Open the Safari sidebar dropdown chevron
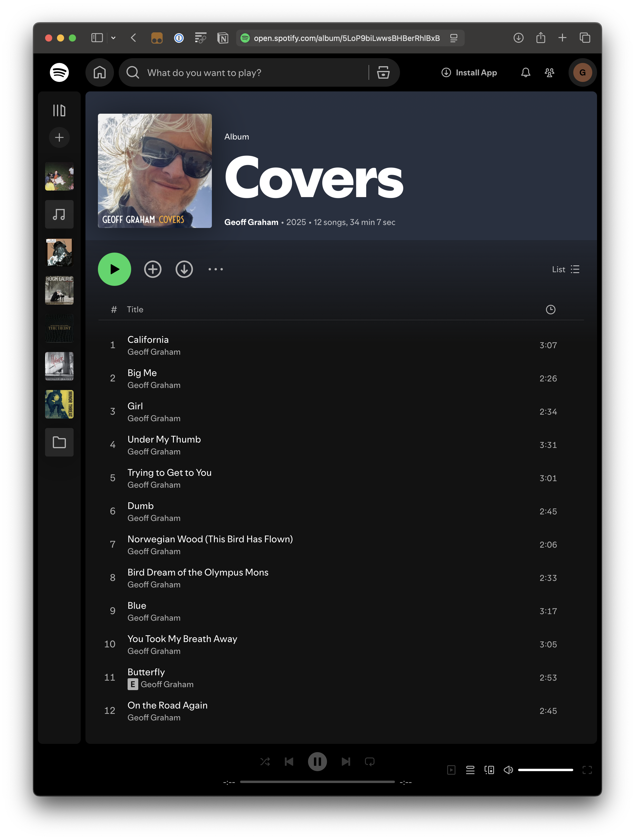This screenshot has height=840, width=635. [x=113, y=38]
